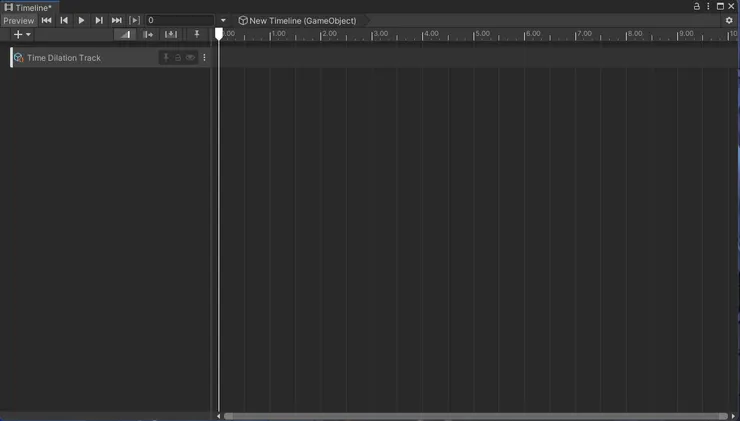Toggle Play Range mode
740x421 pixels.
[x=135, y=20]
